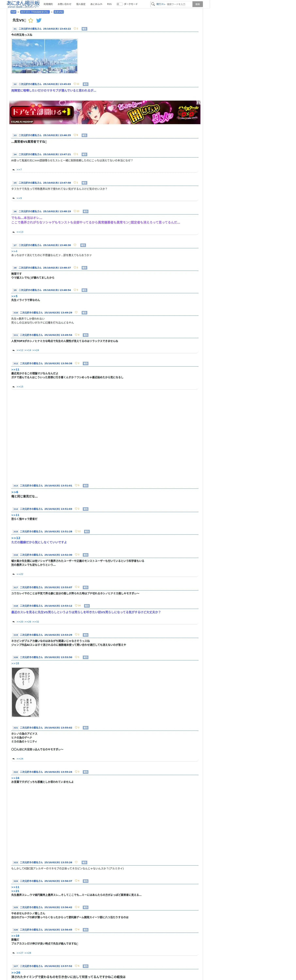
Task: Follow the >>22 reply link under post 16
Action: coord(20,574)
